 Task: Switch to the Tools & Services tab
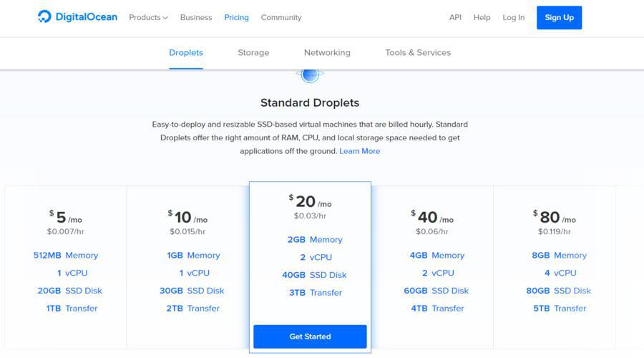[x=418, y=52]
